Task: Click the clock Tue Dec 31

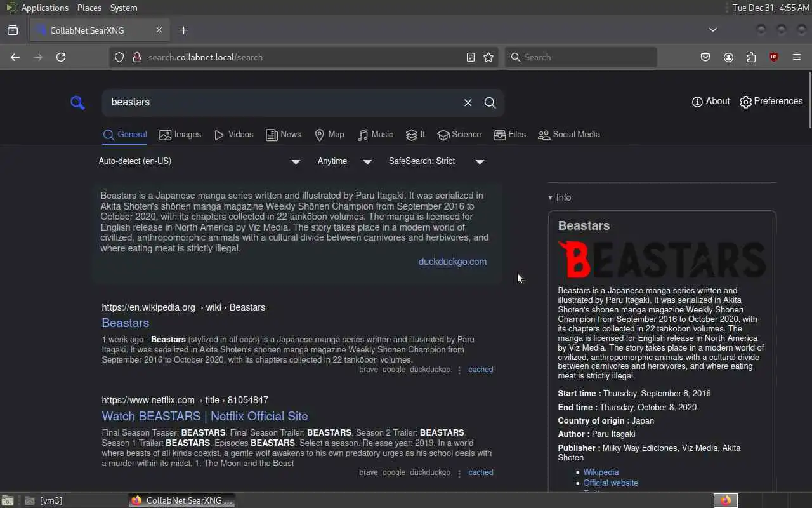Action: [770, 8]
